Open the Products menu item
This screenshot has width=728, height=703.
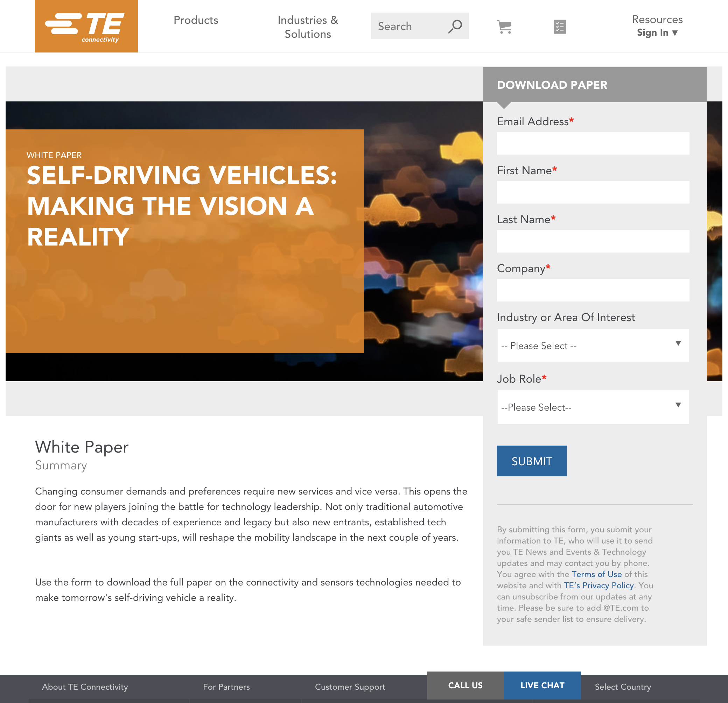(x=196, y=20)
